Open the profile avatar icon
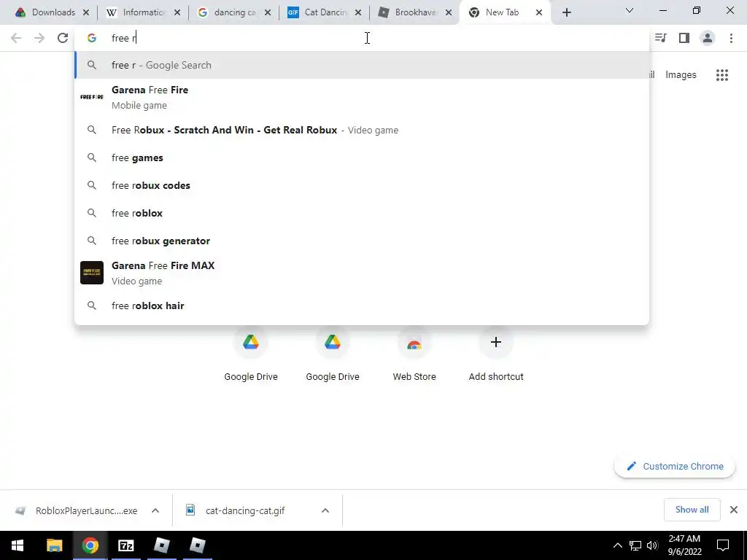The width and height of the screenshot is (747, 560). [x=708, y=38]
